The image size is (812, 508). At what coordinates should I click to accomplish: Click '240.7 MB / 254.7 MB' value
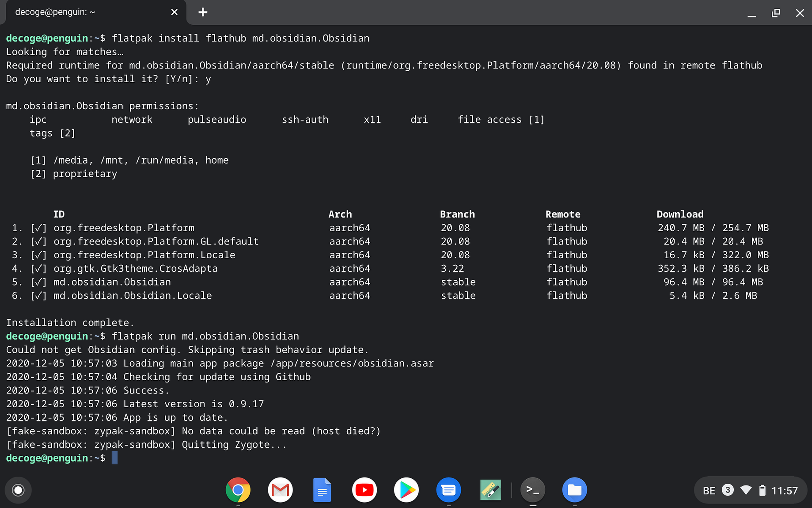pyautogui.click(x=713, y=228)
